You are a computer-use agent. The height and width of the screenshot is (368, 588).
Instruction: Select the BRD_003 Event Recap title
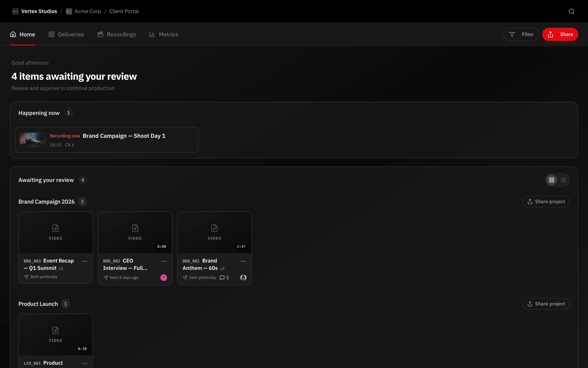pos(49,264)
